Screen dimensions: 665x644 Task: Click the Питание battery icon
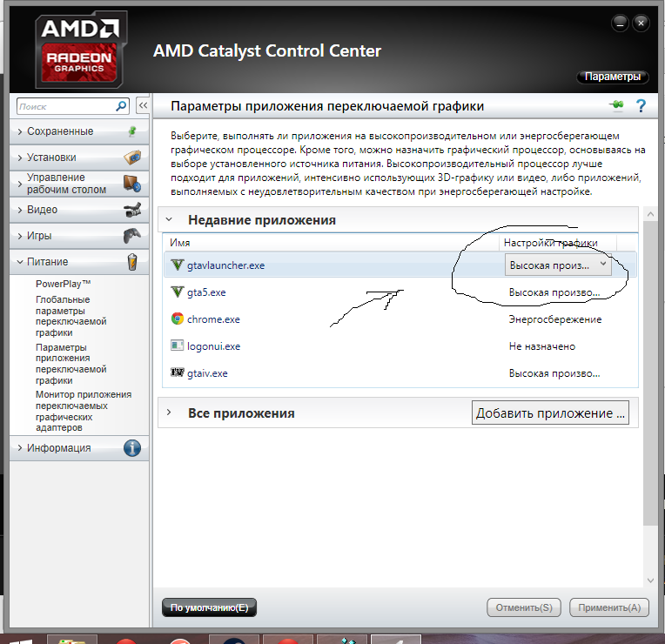click(x=132, y=262)
